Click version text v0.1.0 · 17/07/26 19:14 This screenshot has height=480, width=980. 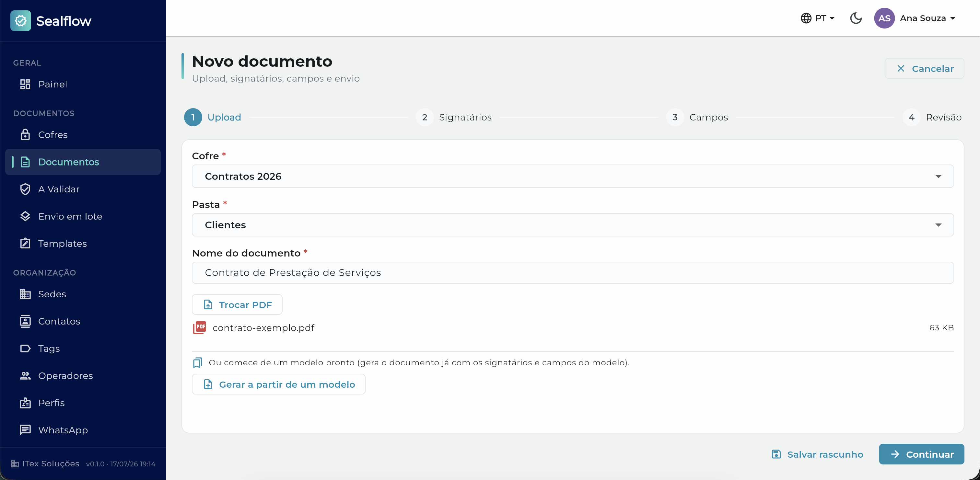coord(121,464)
